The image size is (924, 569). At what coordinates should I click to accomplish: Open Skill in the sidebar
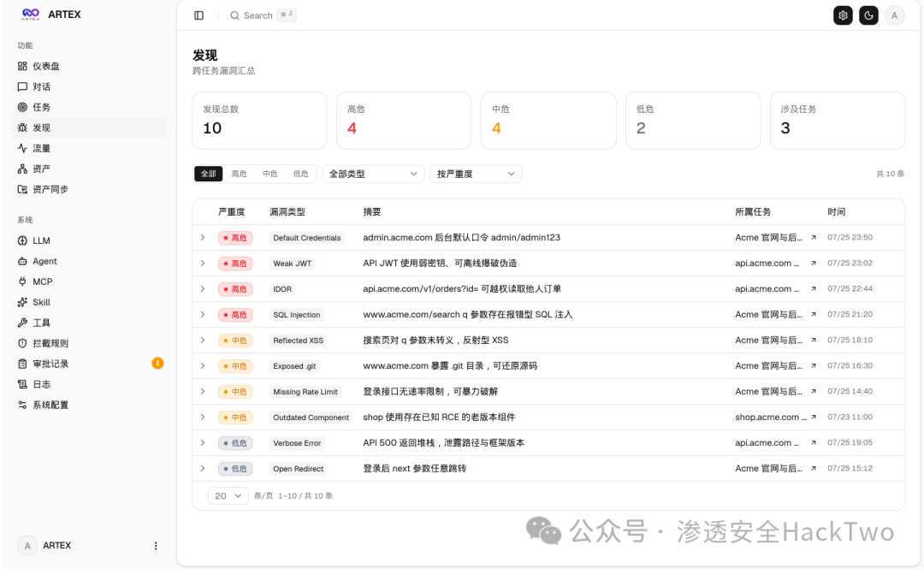(x=89, y=302)
